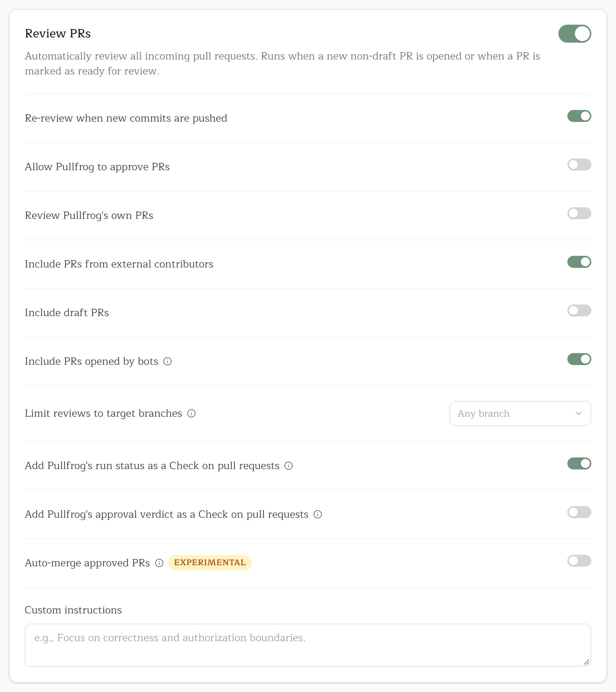616x692 pixels.
Task: Enable Review Pullfrog's own PRs toggle
Action: 579,213
